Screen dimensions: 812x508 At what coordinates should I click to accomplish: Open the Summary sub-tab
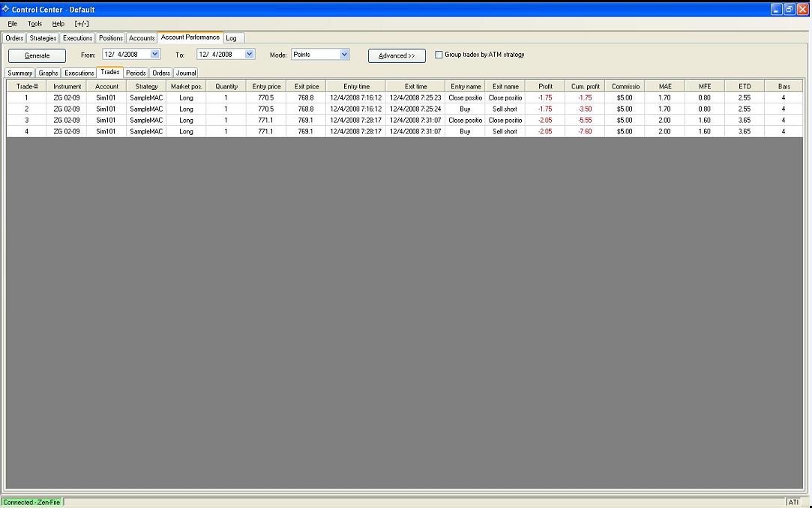tap(19, 73)
